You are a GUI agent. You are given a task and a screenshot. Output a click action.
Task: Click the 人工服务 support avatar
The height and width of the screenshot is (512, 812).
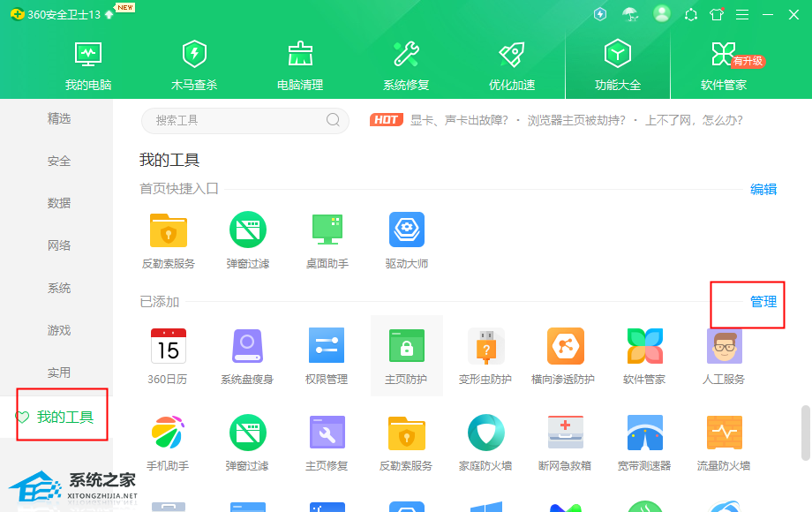(724, 346)
